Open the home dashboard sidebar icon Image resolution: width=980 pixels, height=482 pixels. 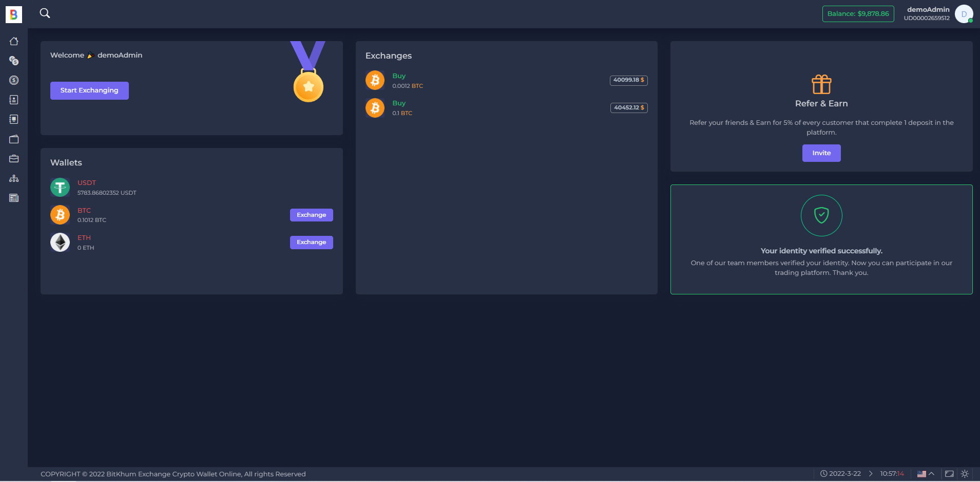click(x=14, y=41)
